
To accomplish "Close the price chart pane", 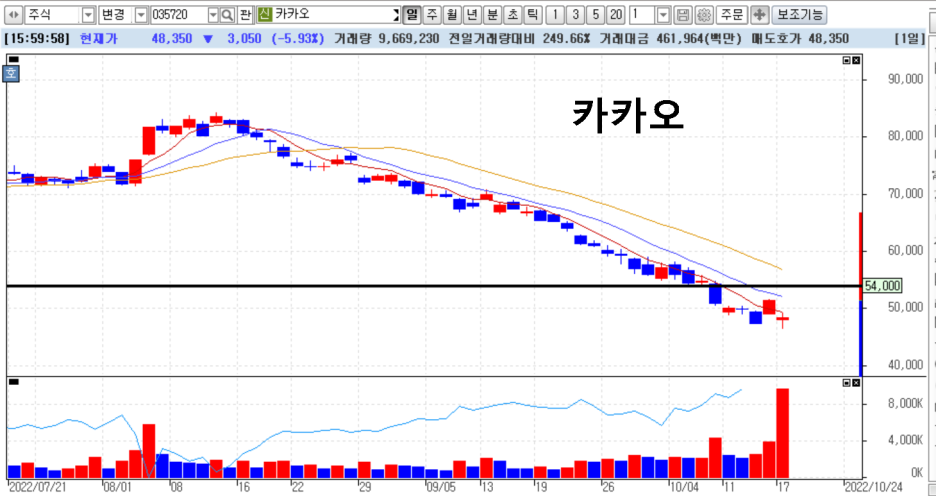I will [x=857, y=60].
